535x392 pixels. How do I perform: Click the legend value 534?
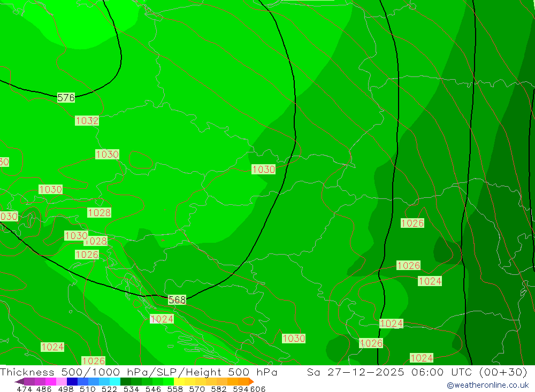pos(131,389)
